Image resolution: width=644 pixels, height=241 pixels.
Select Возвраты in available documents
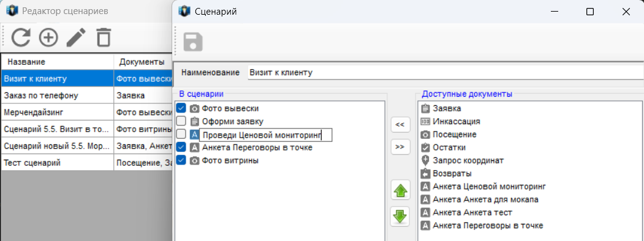(452, 173)
